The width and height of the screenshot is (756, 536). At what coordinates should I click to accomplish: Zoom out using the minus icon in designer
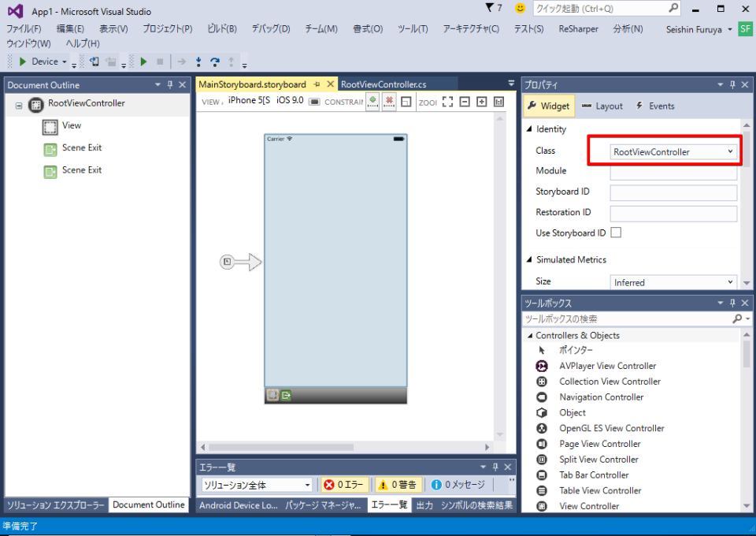tap(465, 102)
